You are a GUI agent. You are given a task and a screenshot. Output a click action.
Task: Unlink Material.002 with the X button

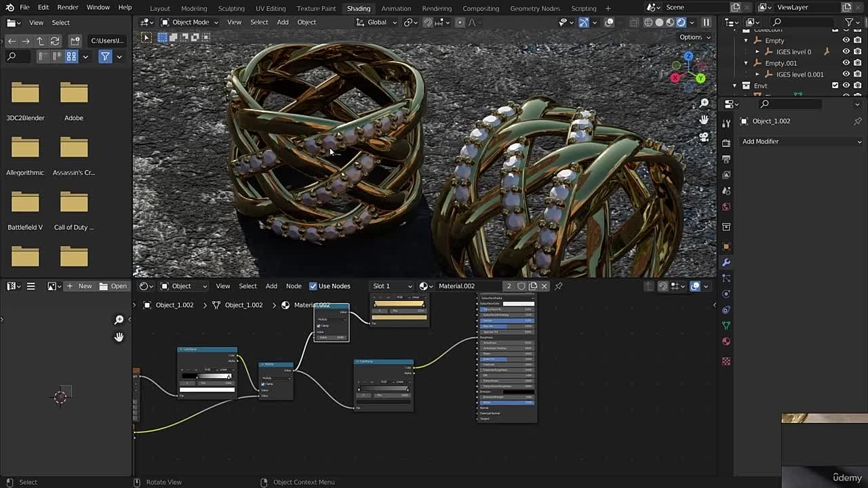(x=544, y=286)
